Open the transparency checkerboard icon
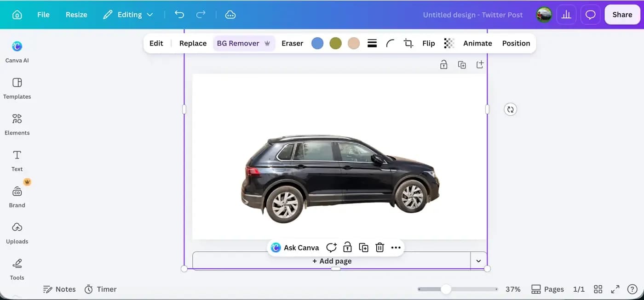This screenshot has width=644, height=300. point(449,43)
